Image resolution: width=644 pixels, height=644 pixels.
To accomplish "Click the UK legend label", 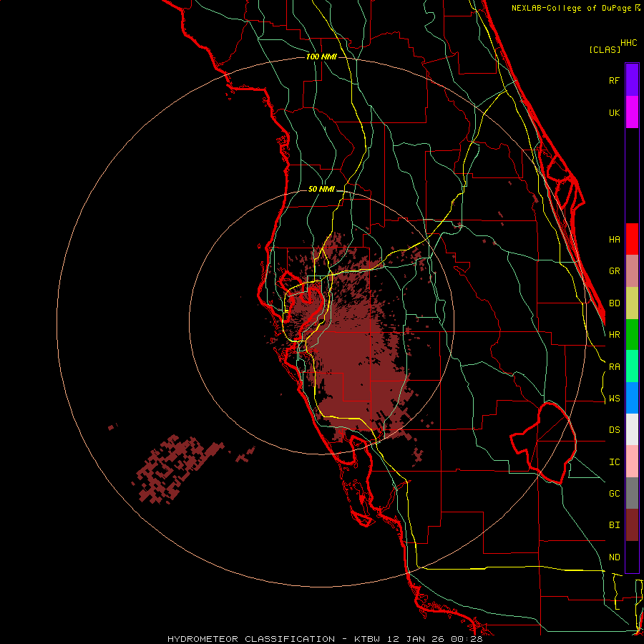I will (615, 112).
